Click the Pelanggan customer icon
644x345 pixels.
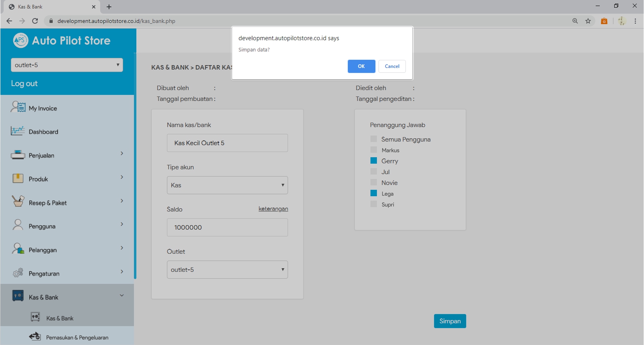tap(18, 249)
